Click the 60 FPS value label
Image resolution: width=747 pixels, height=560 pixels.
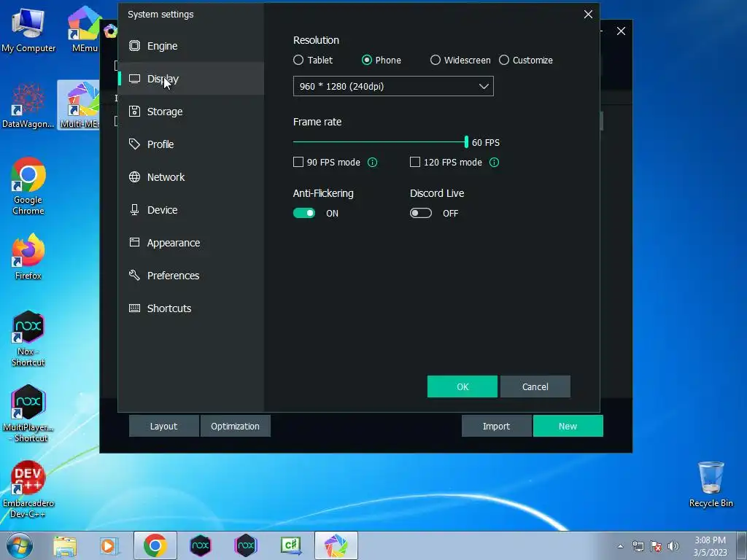[x=485, y=142]
